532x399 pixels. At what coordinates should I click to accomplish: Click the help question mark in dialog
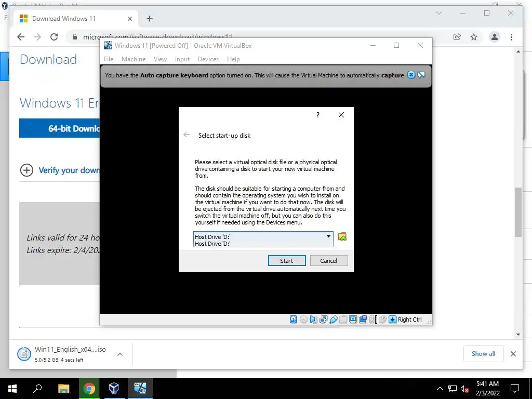tap(318, 115)
